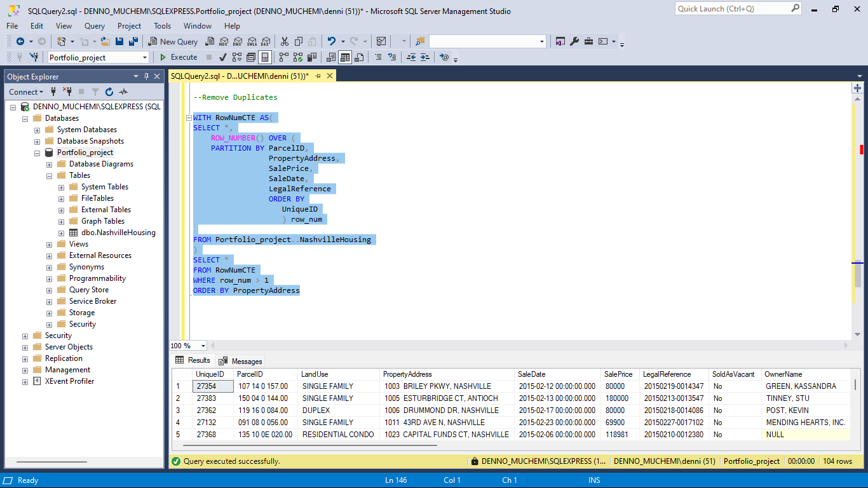Open a DAX query from the toolbar
The width and height of the screenshot is (868, 488).
coord(265,41)
